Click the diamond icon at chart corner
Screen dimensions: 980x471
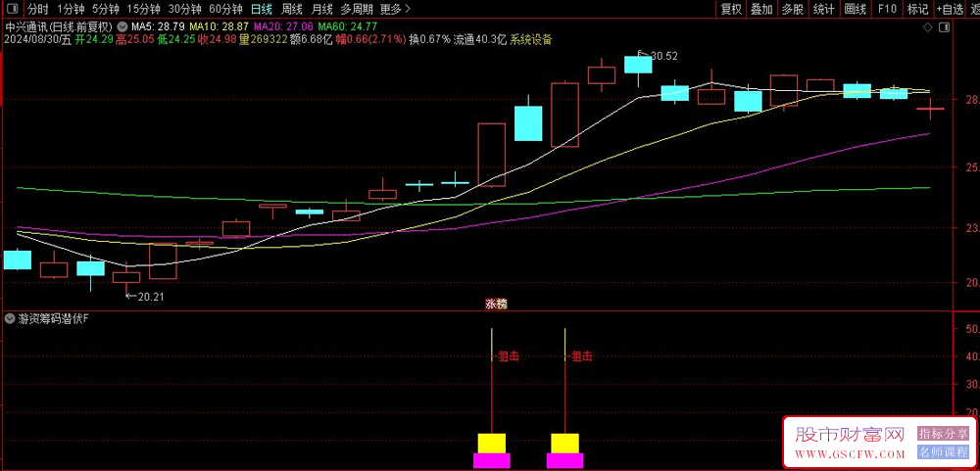click(x=927, y=26)
